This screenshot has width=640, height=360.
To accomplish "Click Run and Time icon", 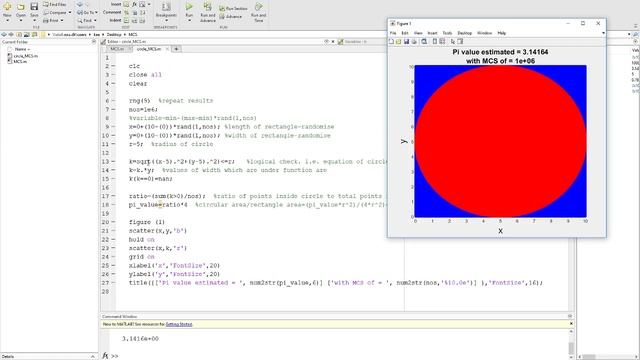I will (258, 7).
